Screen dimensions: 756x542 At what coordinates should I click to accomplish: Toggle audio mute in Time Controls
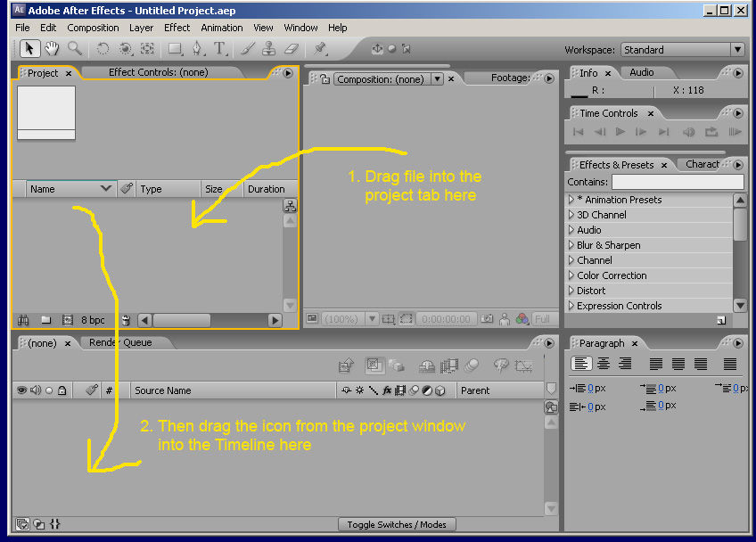pos(689,132)
